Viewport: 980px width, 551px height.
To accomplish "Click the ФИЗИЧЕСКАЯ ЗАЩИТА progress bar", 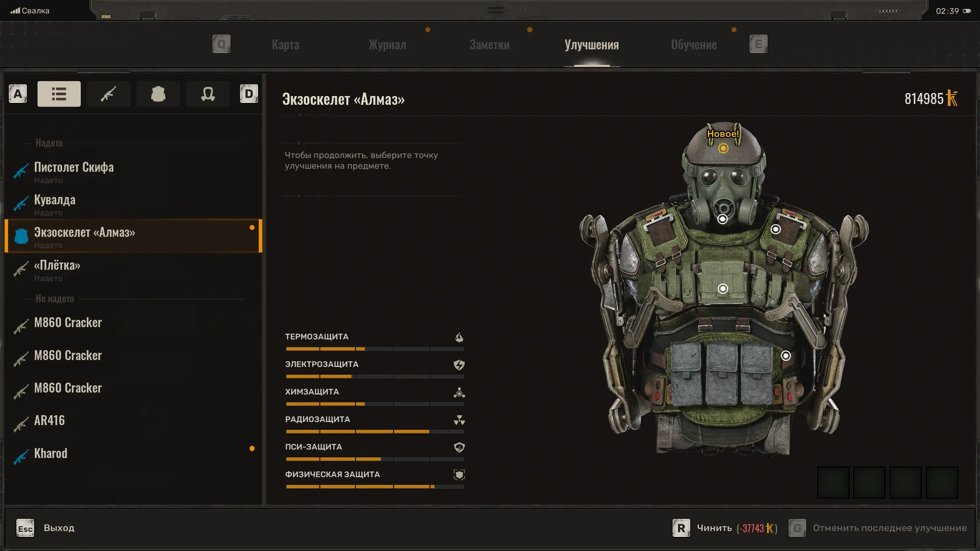I will click(x=375, y=487).
